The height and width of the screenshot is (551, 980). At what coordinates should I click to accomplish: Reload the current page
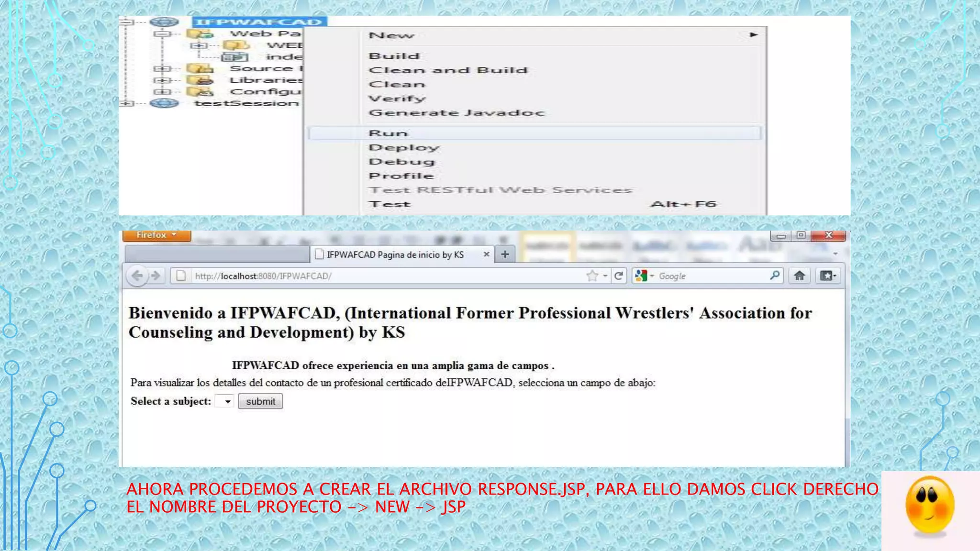tap(619, 276)
